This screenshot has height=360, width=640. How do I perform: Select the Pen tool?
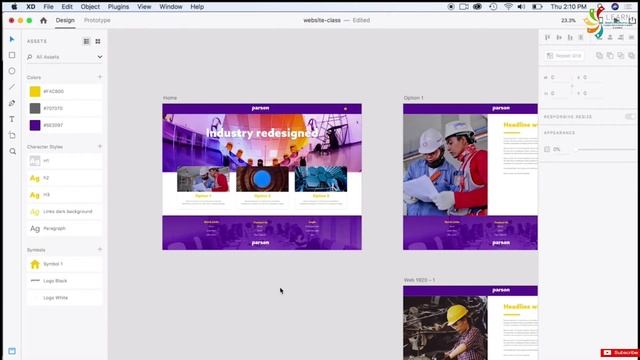coord(12,103)
